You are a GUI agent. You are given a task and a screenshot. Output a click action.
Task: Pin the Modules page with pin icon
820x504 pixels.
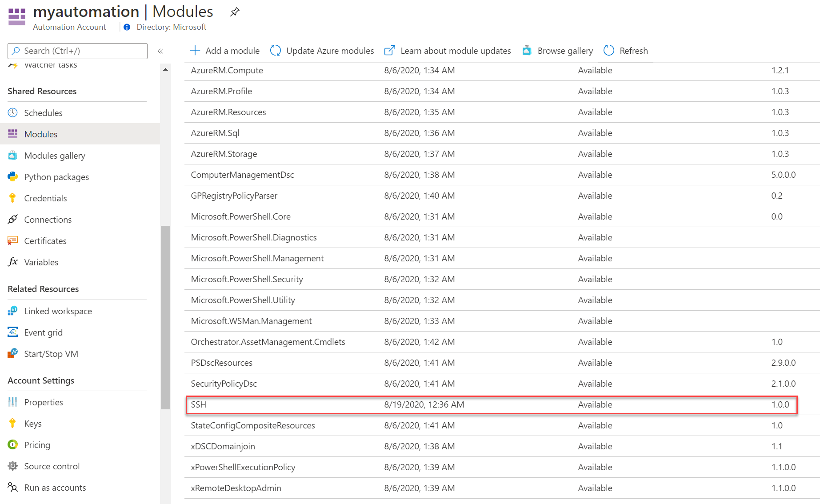pos(235,12)
